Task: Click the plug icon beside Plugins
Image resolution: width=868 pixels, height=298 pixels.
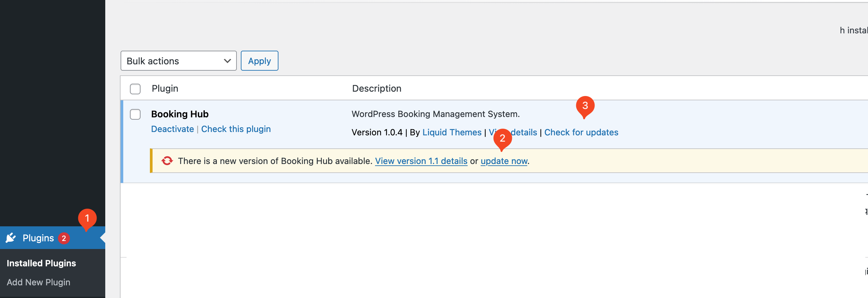Action: 11,238
